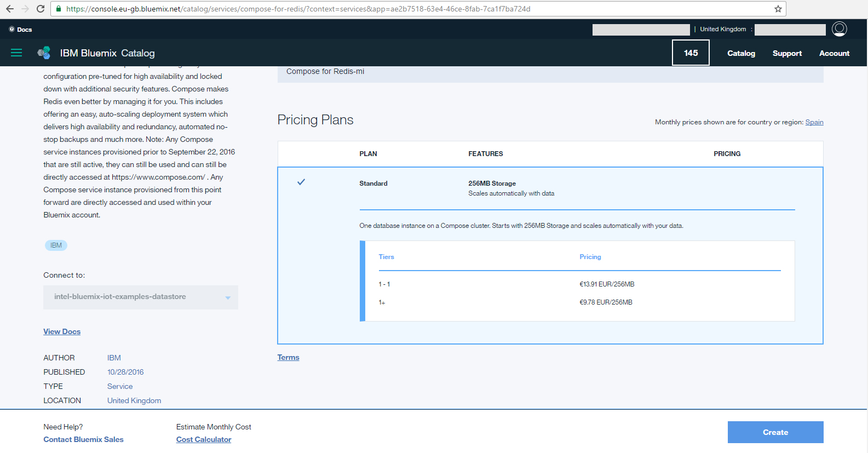Viewport: 868px width, 453px height.
Task: Bookmark page with the star icon
Action: [x=778, y=9]
